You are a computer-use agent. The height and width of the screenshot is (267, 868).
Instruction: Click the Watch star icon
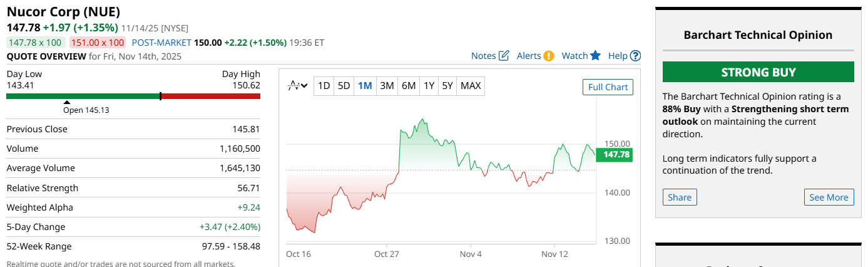(x=595, y=56)
